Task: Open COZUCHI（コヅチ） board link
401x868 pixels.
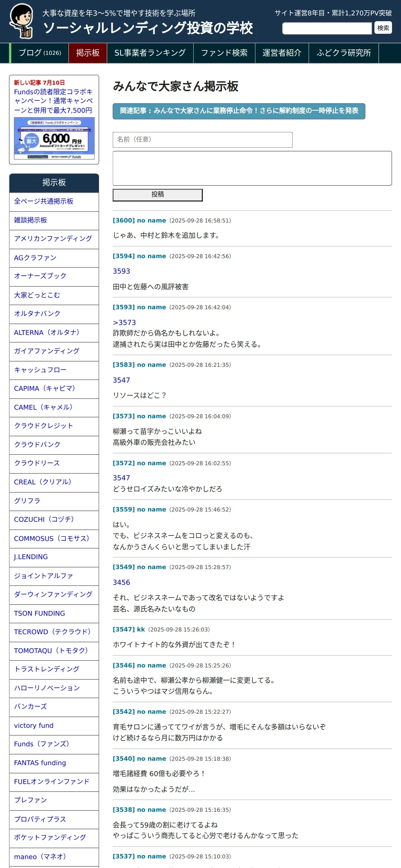Action: click(54, 519)
